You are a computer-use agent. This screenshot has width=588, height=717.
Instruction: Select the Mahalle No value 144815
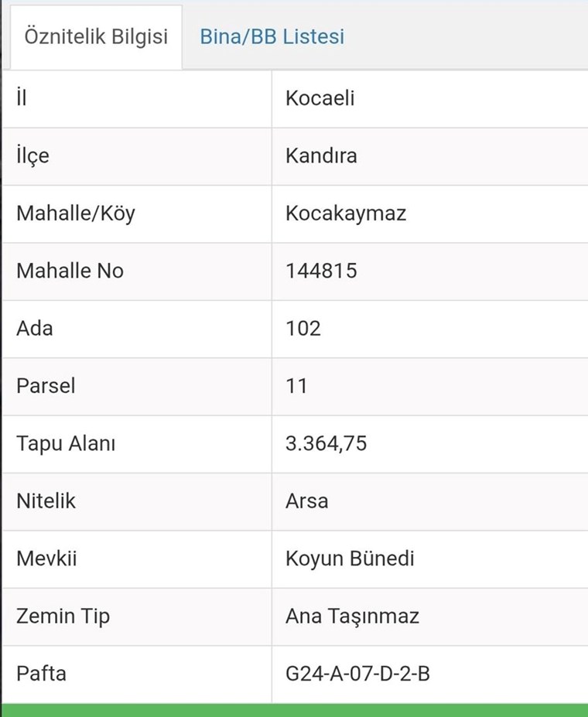(321, 271)
